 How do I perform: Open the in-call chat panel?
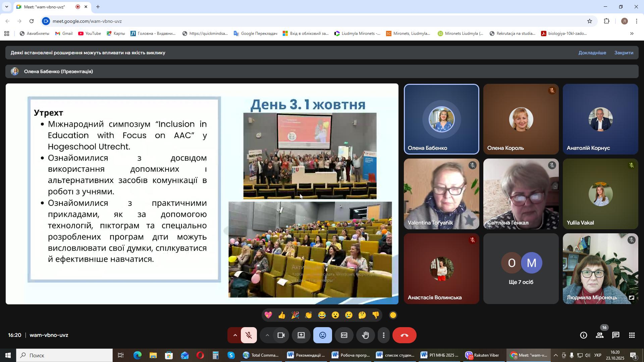tap(615, 336)
